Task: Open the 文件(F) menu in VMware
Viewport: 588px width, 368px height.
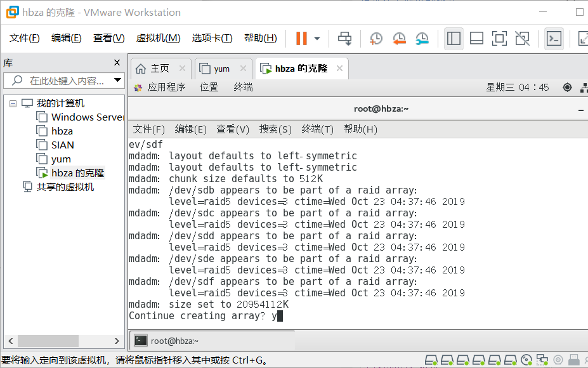Action: [x=24, y=38]
